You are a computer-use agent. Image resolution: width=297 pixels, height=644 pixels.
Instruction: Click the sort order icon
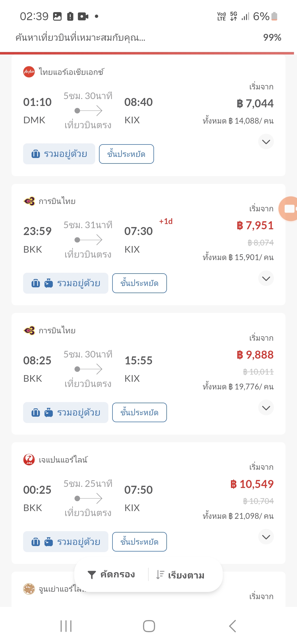(160, 575)
